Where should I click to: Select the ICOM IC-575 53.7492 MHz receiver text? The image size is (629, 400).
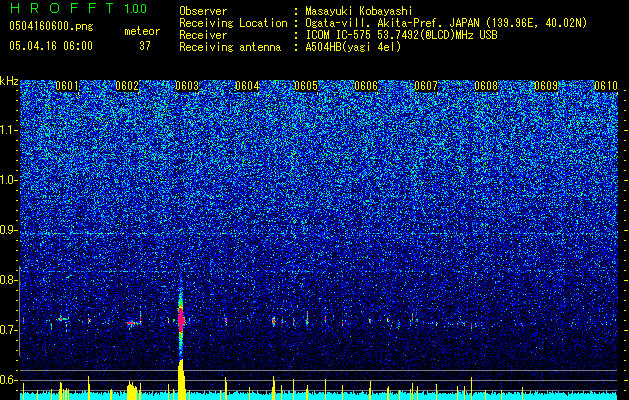pos(401,35)
